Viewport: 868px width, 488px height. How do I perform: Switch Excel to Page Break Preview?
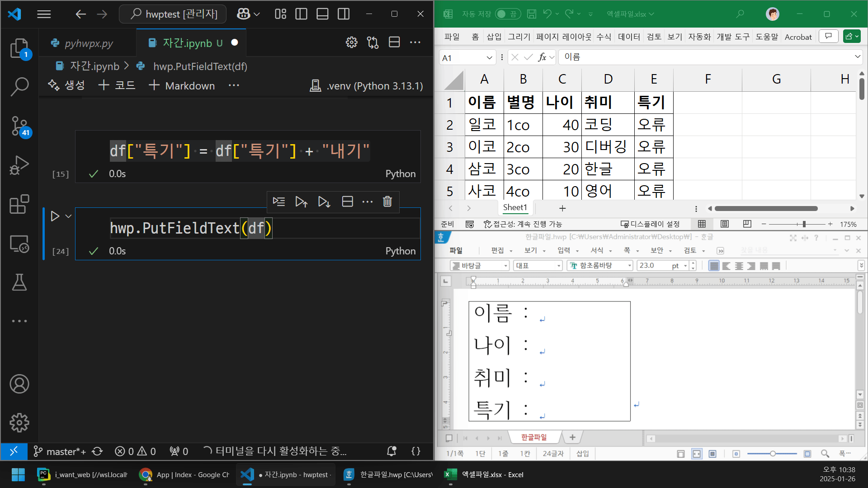(747, 224)
